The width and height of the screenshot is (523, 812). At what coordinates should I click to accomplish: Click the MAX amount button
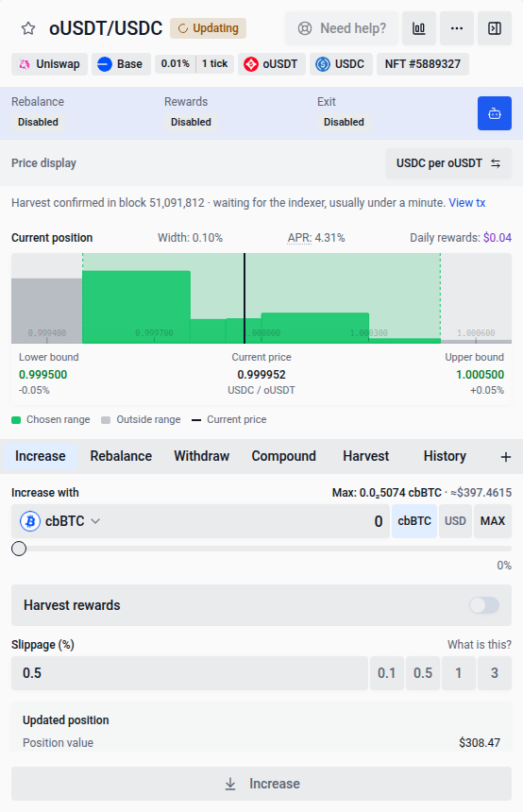pos(493,521)
